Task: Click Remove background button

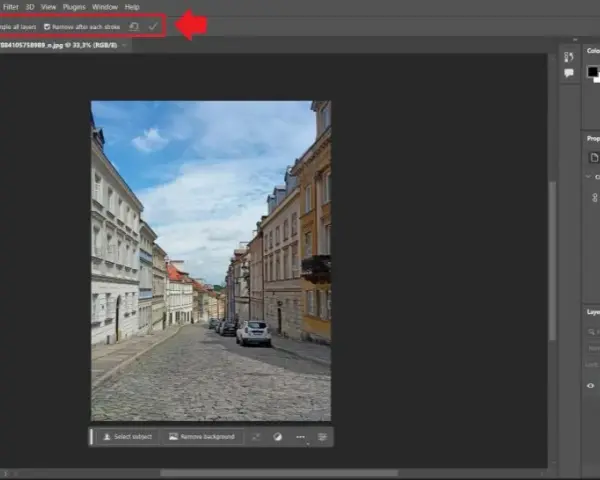Action: (202, 437)
